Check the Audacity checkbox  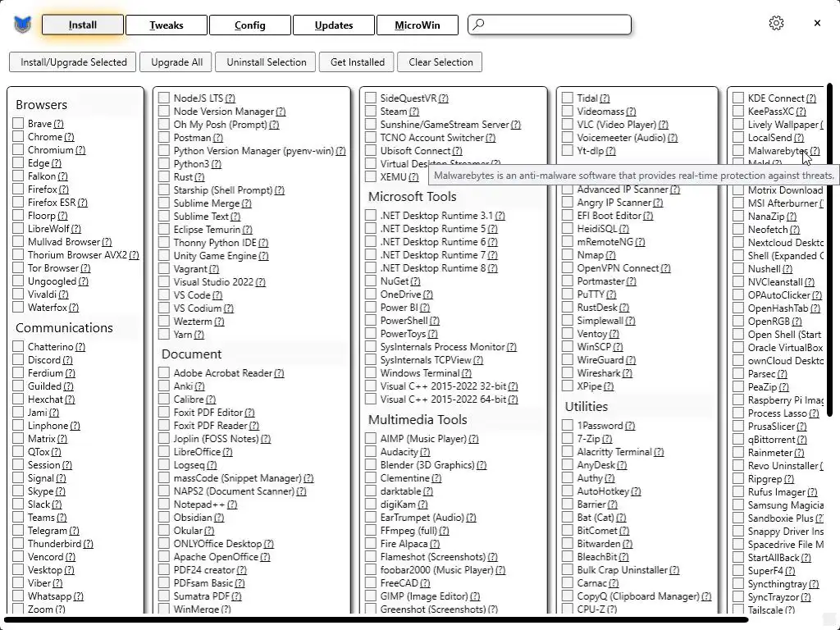point(371,452)
